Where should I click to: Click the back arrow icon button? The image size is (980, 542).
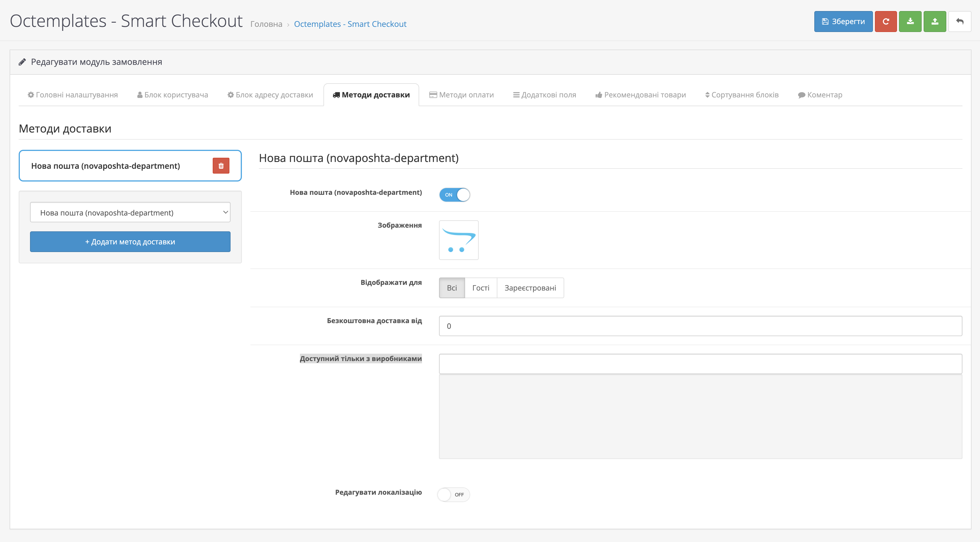959,22
